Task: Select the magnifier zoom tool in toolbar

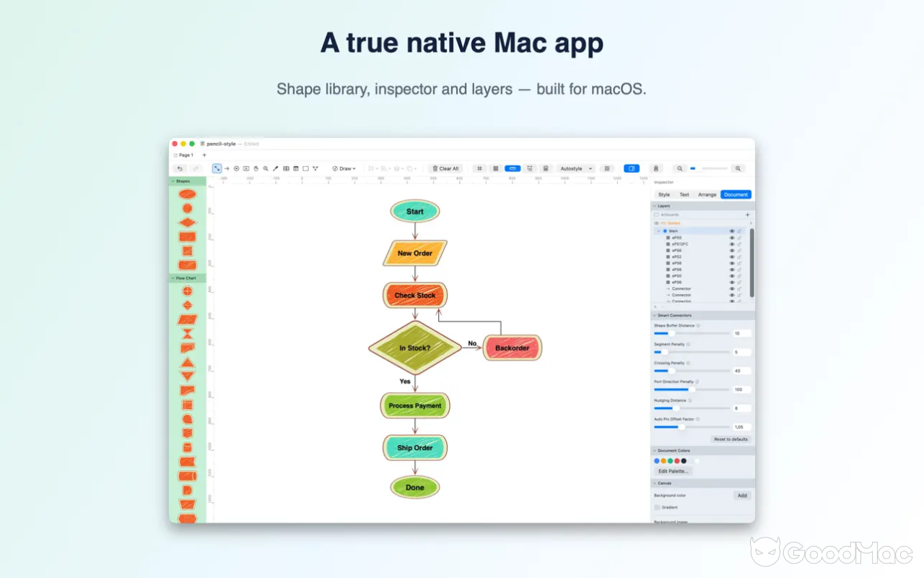Action: coord(266,168)
